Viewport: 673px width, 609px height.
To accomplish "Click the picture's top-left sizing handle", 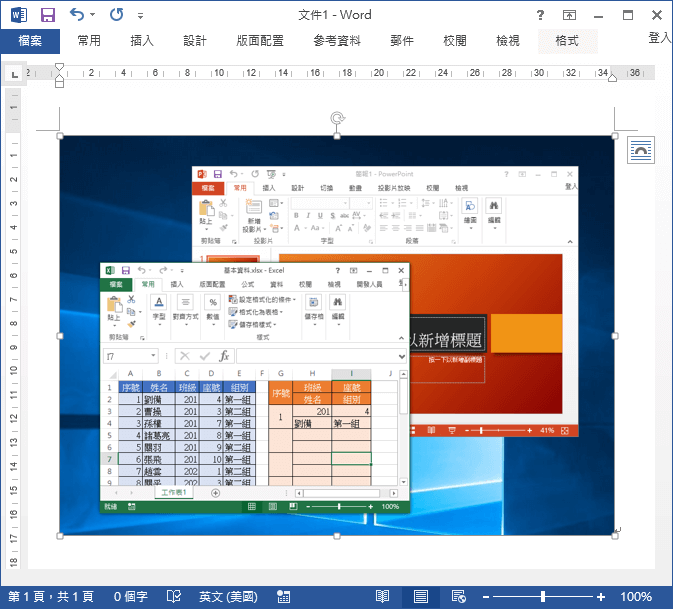I will 60,136.
